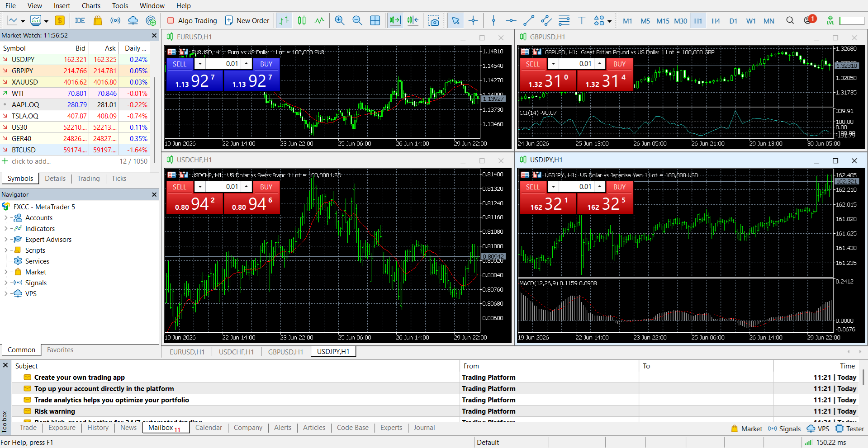868x448 pixels.
Task: Open the Tools menu
Action: [120, 6]
